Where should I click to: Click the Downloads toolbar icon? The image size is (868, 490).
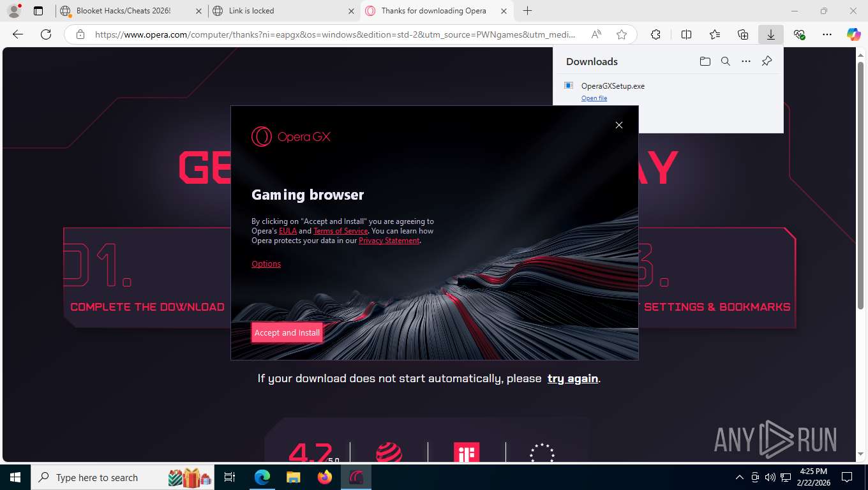(x=771, y=34)
